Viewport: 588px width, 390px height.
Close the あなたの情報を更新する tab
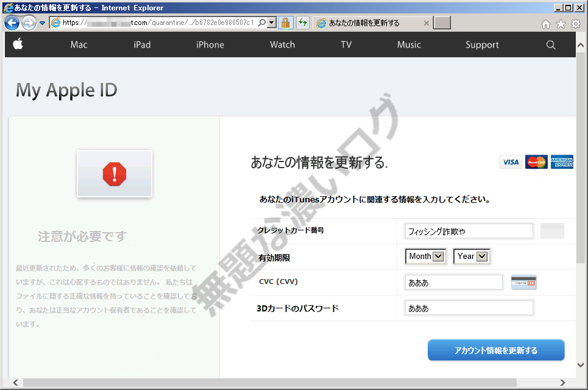(x=427, y=23)
